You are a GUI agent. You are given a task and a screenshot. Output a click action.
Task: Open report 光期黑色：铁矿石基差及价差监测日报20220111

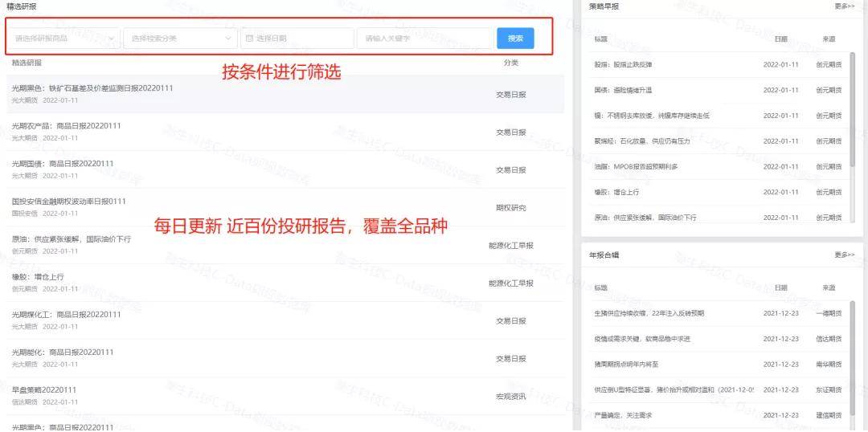click(x=92, y=88)
